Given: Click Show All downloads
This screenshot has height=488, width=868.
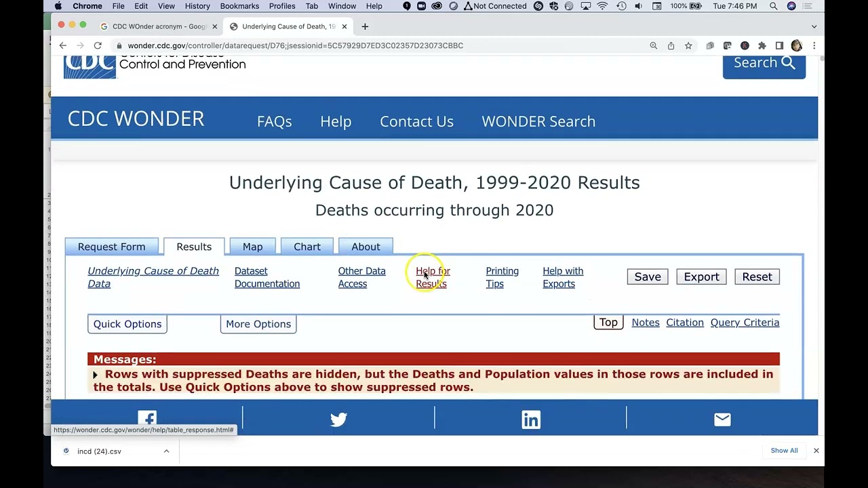Looking at the screenshot, I should point(784,451).
